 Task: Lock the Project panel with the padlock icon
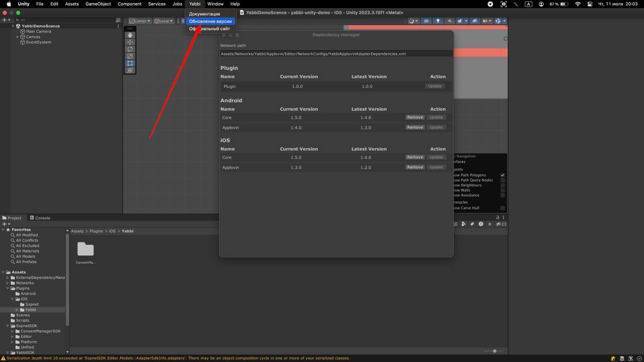point(498,218)
